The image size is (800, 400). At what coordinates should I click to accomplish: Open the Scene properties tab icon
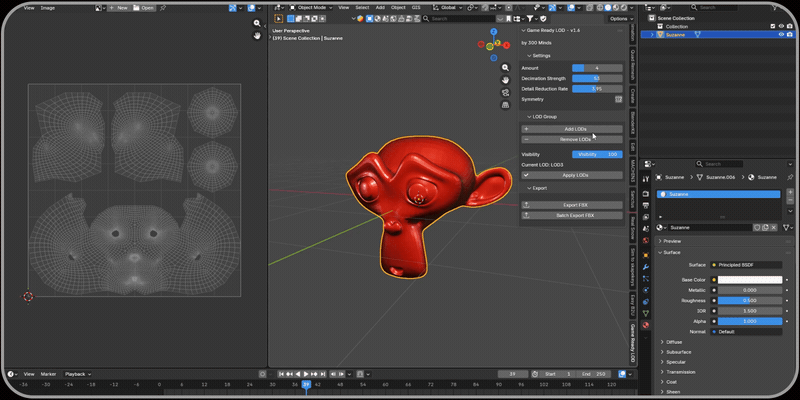(x=645, y=229)
